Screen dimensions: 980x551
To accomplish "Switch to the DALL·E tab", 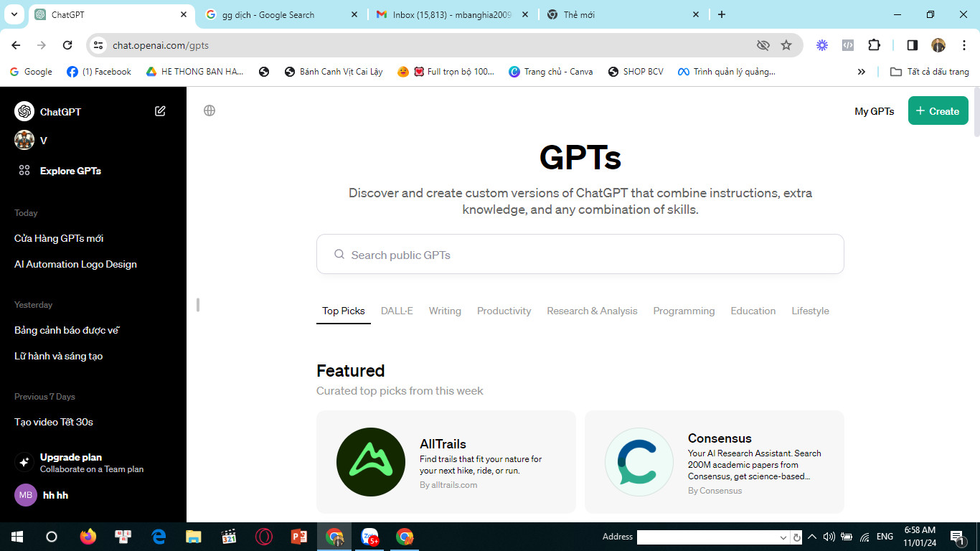I will (x=397, y=311).
